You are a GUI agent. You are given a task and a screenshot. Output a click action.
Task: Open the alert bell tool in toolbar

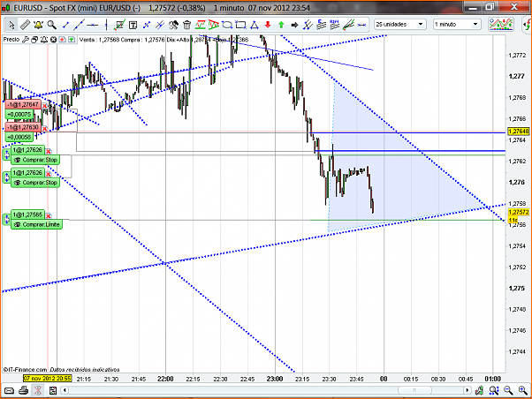(38, 25)
